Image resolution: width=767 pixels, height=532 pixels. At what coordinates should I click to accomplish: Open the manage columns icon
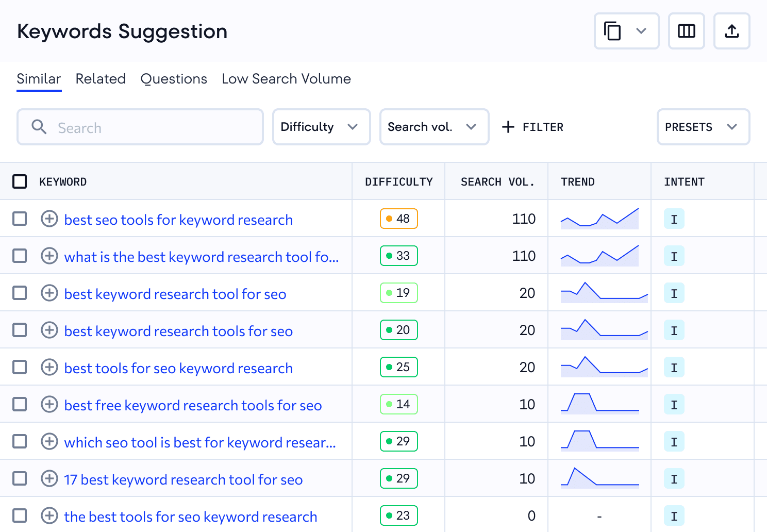[x=686, y=31]
